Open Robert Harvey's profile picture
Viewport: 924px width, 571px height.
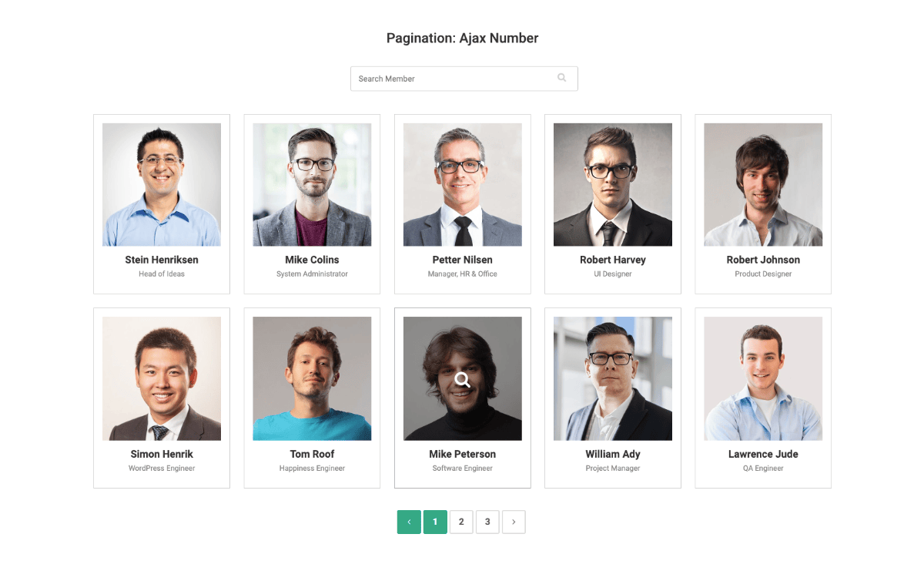(613, 185)
